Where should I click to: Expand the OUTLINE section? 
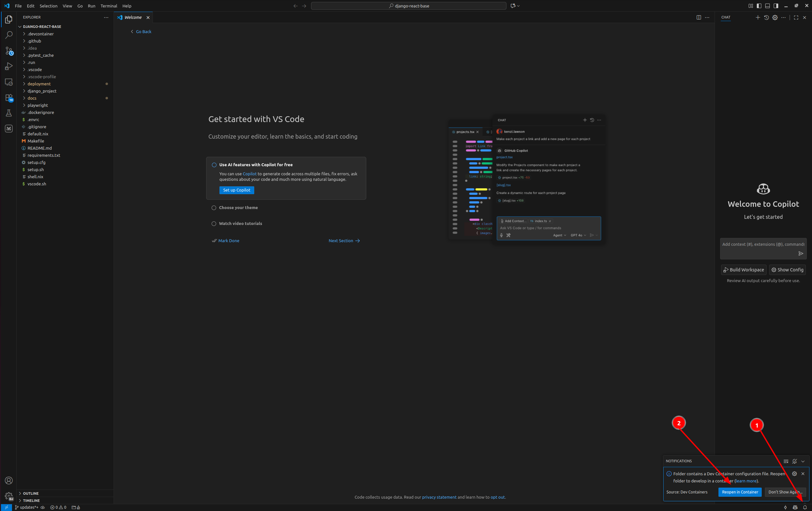(x=31, y=493)
